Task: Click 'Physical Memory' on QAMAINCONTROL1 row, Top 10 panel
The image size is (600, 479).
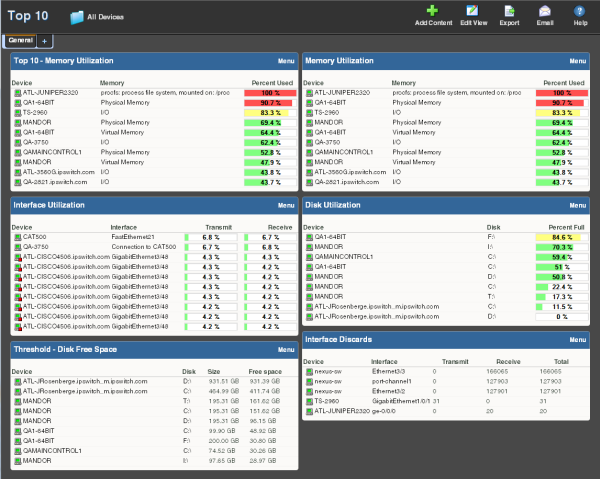Action: (x=125, y=152)
